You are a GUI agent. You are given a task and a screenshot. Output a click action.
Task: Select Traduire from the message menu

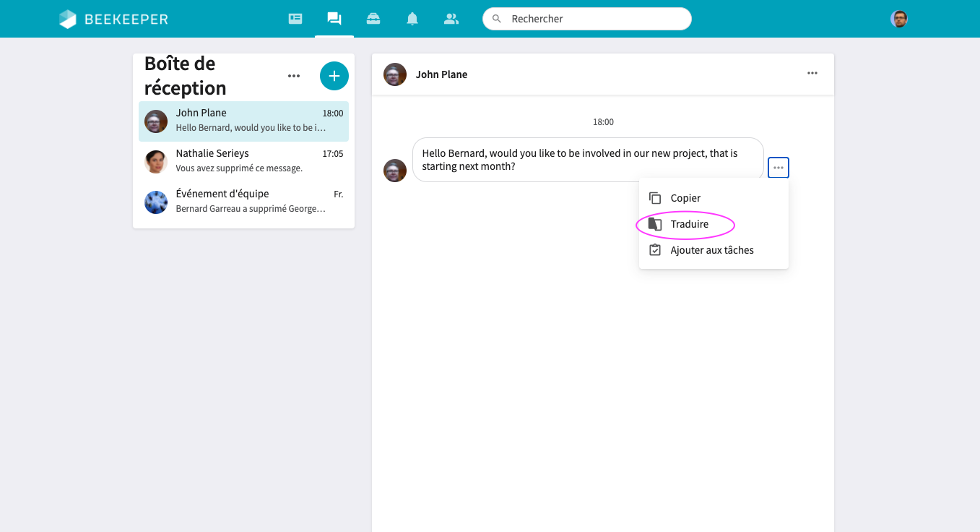(689, 224)
